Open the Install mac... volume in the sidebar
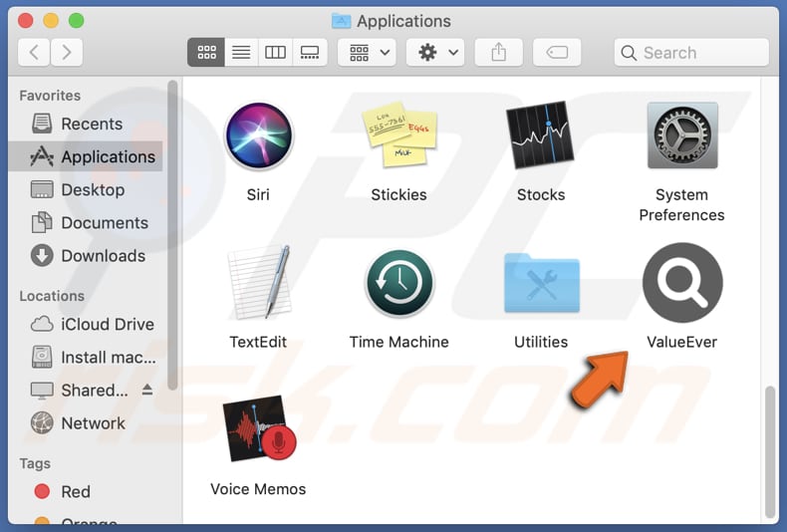The width and height of the screenshot is (787, 532). 86,358
